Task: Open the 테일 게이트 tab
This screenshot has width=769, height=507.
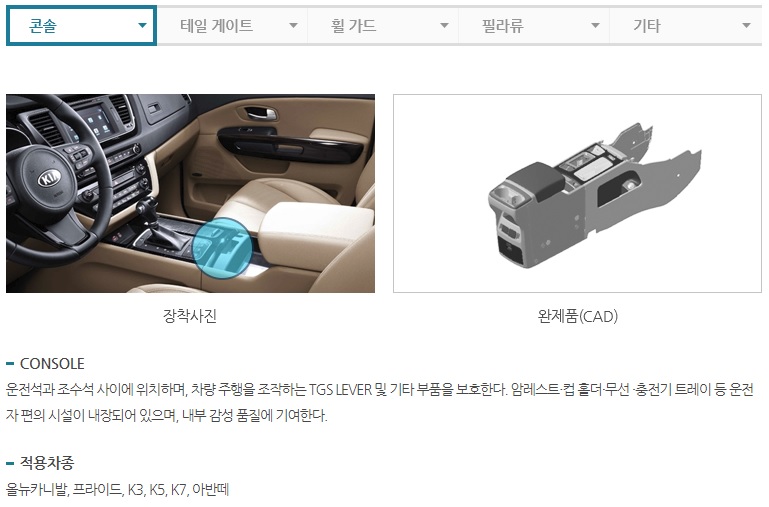Action: tap(232, 25)
